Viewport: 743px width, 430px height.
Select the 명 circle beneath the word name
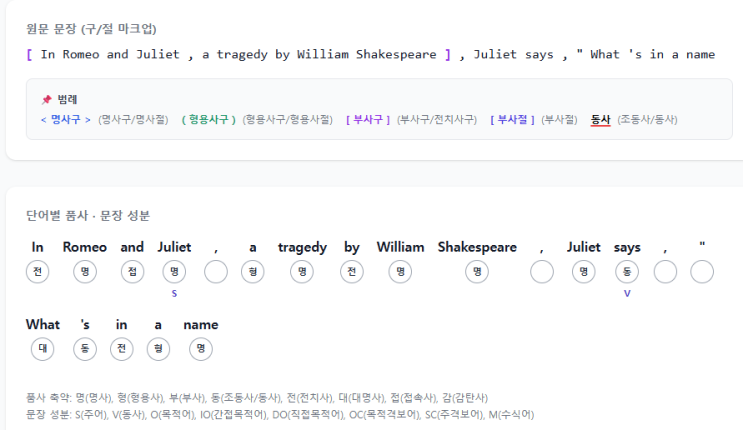point(201,349)
